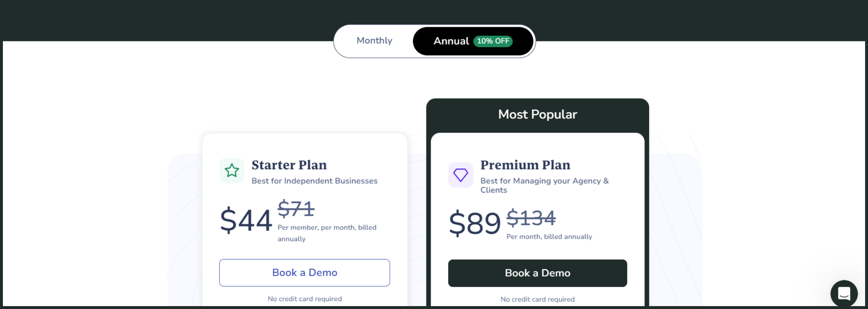Click Premium's 'Per month, billed annually' text

pos(549,237)
